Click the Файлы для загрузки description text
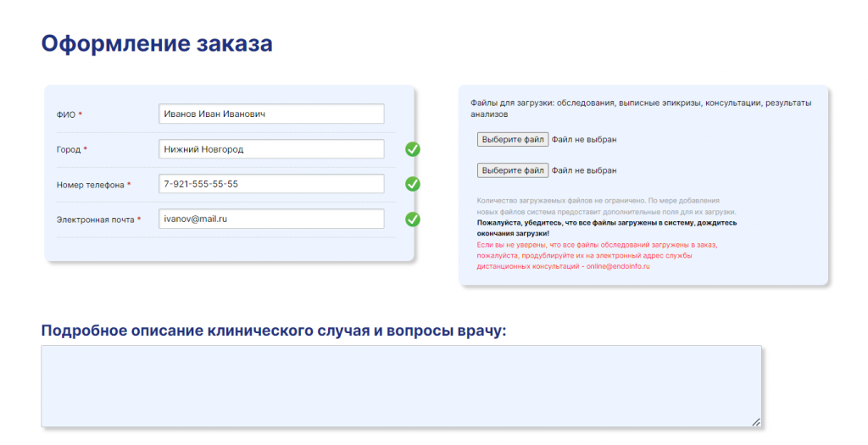Screen dimensions: 868x445 pos(641,108)
